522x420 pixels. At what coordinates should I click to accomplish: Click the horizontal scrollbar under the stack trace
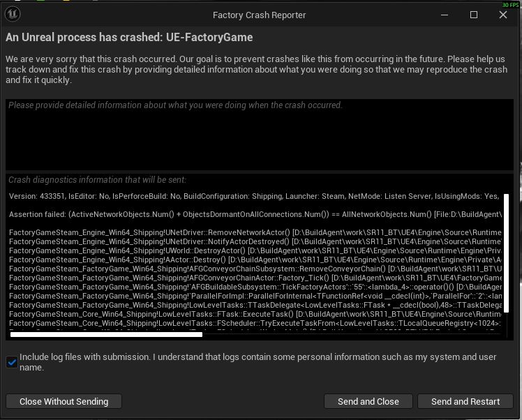point(106,334)
